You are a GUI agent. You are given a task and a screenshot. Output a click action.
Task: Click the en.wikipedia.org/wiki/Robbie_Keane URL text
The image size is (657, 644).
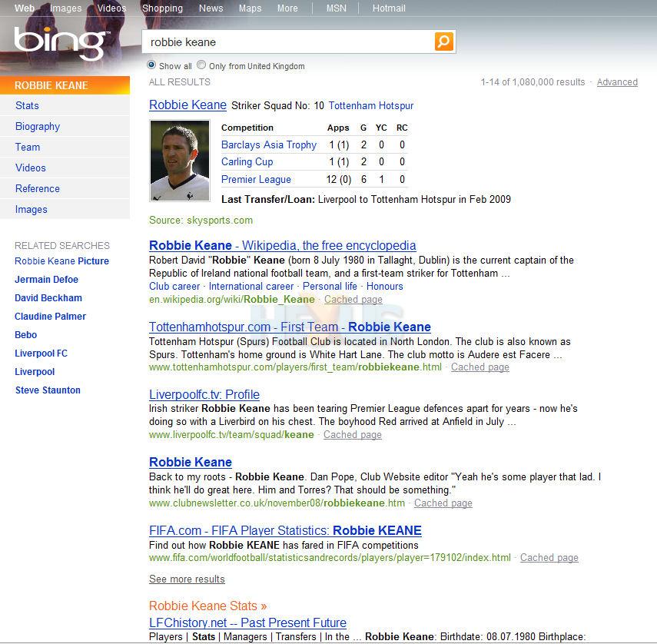[x=232, y=300]
